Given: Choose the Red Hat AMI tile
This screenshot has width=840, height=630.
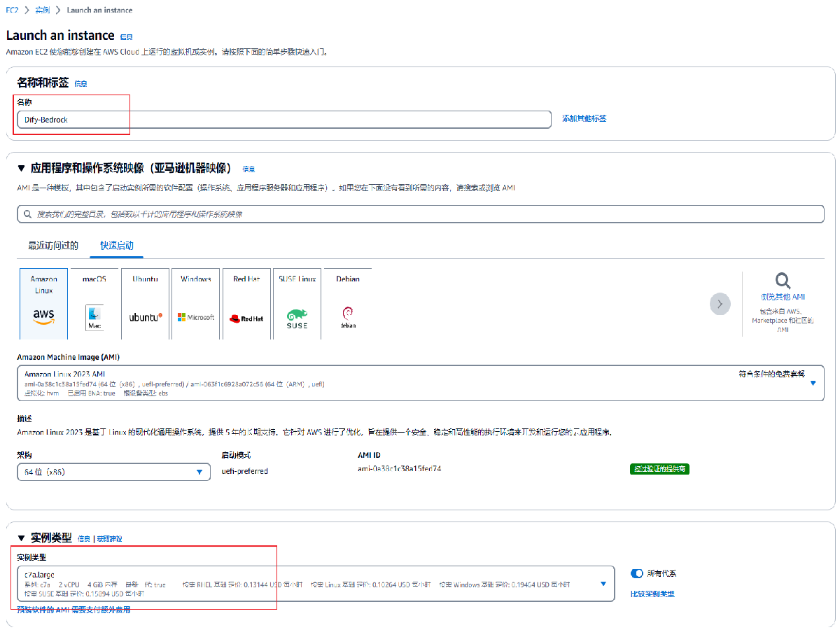Looking at the screenshot, I should pos(246,303).
